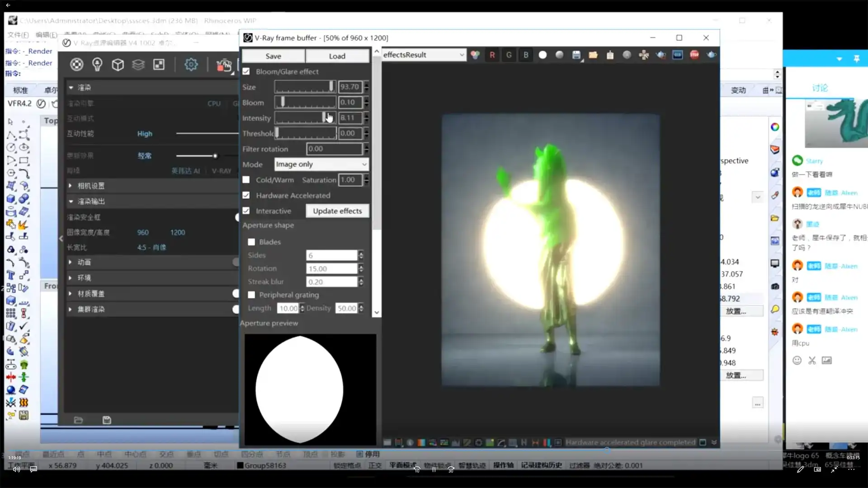Click the Load button
868x488 pixels.
[x=337, y=56]
